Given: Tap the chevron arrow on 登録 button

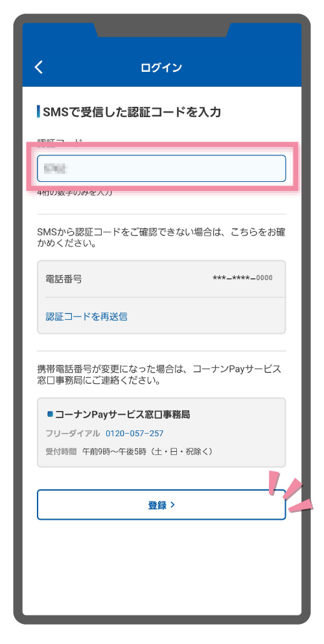Looking at the screenshot, I should pyautogui.click(x=172, y=505).
